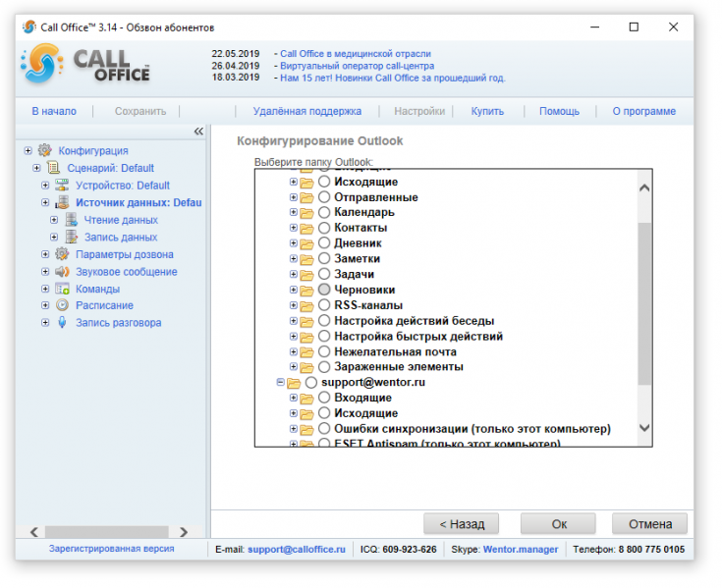Expand the Конфигурация tree node
The height and width of the screenshot is (588, 722).
pyautogui.click(x=28, y=150)
